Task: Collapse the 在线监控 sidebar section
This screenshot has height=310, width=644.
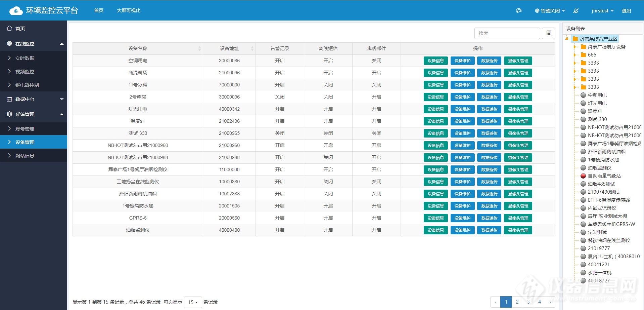Action: coord(62,44)
